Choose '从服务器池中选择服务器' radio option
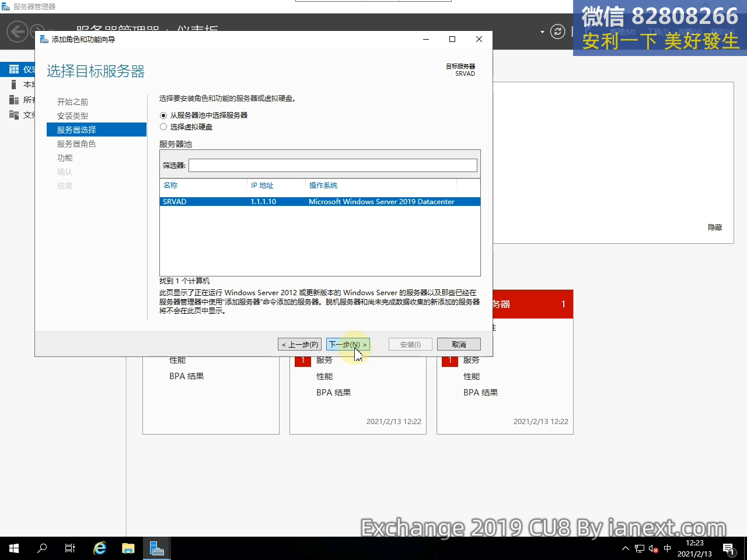 click(163, 116)
